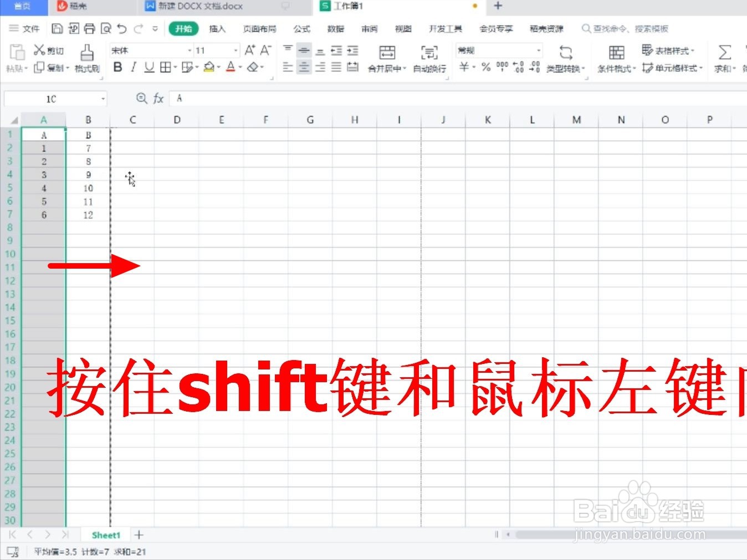Redo the last undone action
This screenshot has height=560, width=747.
(138, 28)
